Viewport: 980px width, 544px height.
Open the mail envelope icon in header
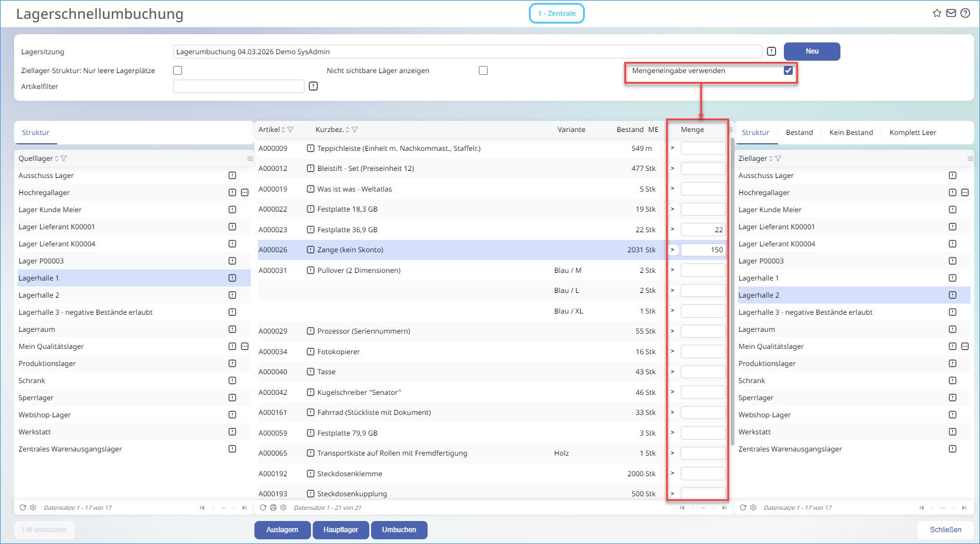pyautogui.click(x=951, y=13)
